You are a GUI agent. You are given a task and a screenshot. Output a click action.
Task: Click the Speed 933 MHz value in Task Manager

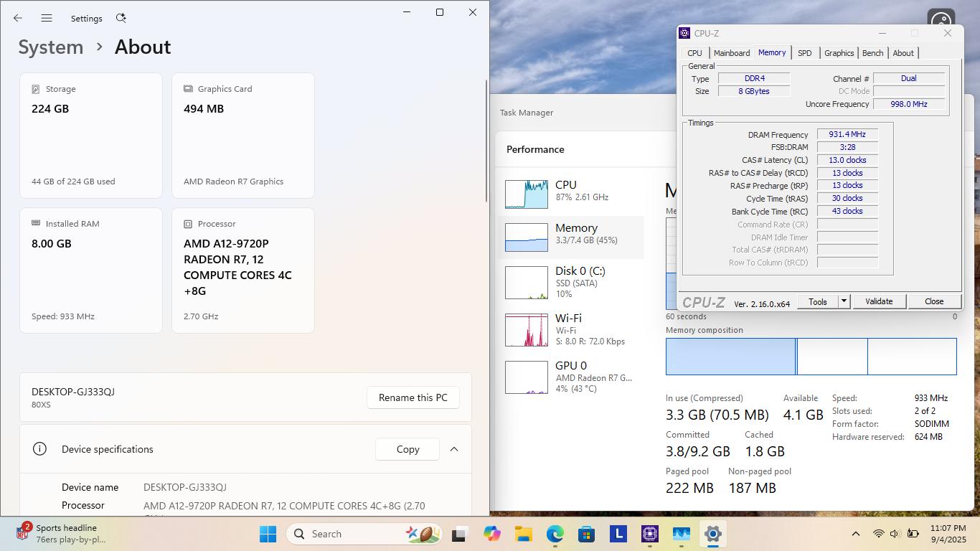(x=931, y=398)
